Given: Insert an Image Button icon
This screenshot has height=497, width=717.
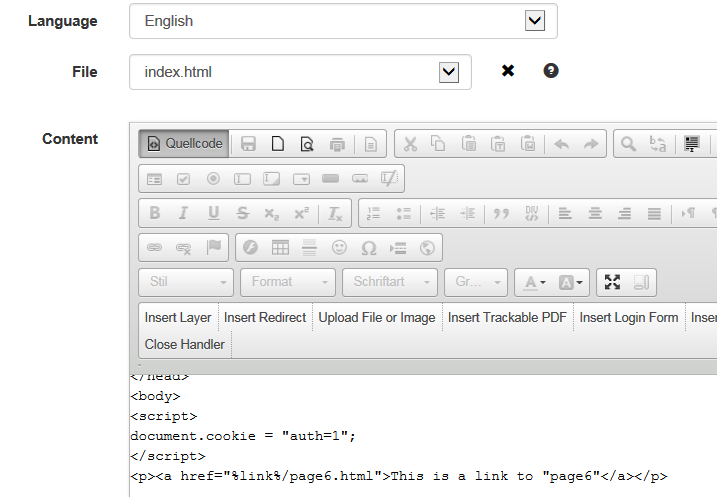Looking at the screenshot, I should [x=360, y=179].
